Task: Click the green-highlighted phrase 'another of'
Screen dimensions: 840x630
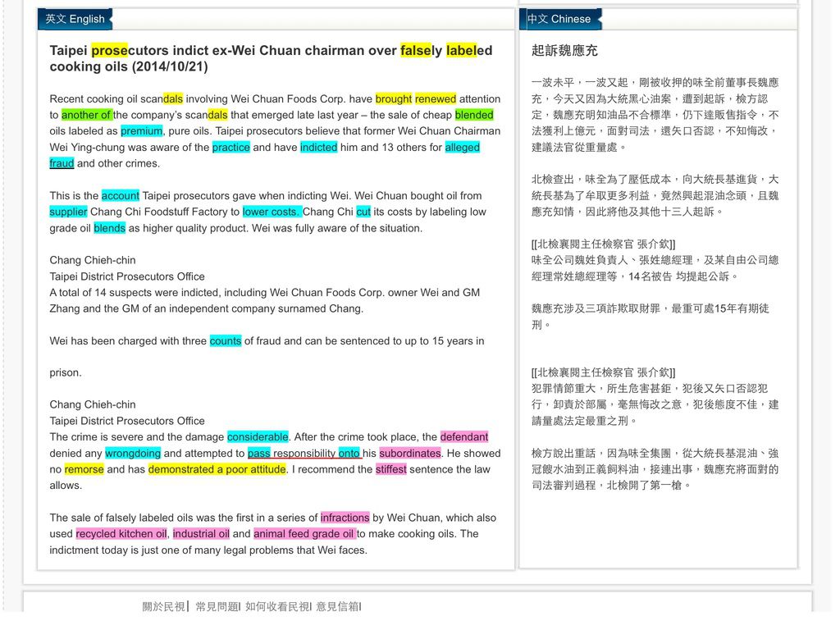Action: [87, 115]
